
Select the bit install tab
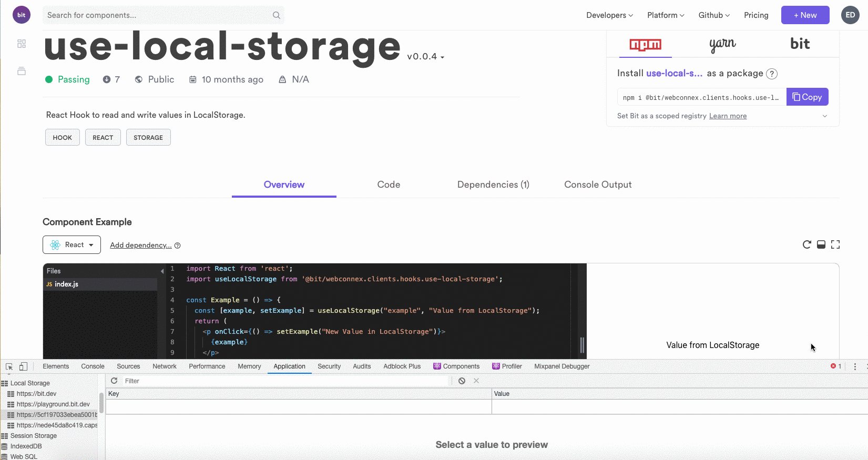click(x=800, y=44)
